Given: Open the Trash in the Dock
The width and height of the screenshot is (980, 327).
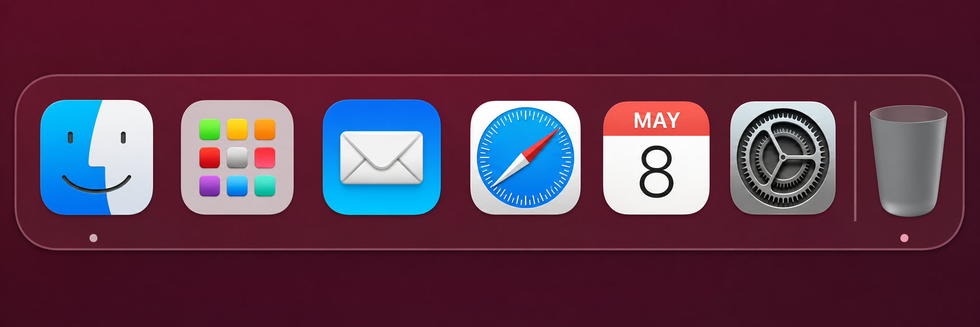Looking at the screenshot, I should (908, 161).
